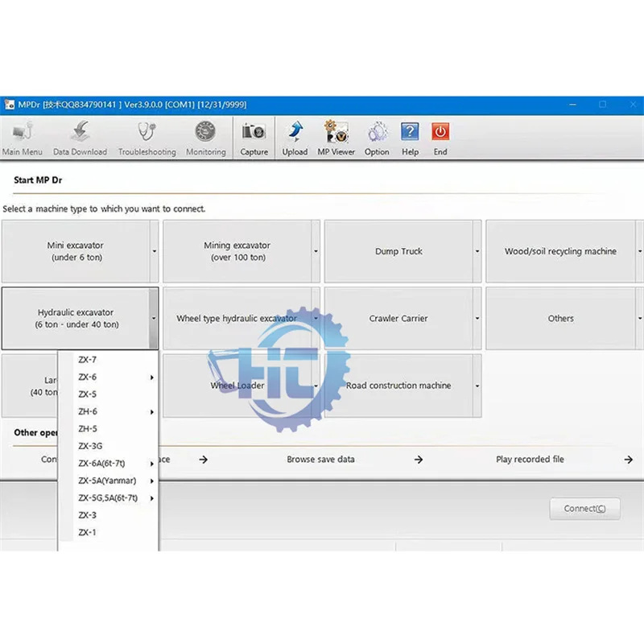Select the Mining excavator machine type

(237, 251)
